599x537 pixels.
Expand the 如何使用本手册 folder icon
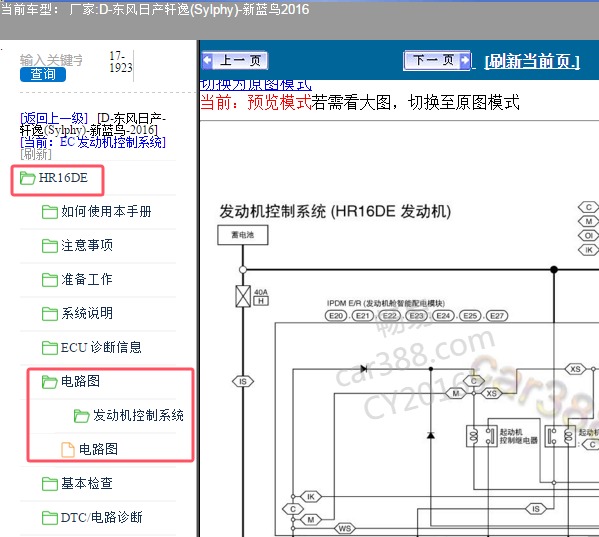coord(50,212)
